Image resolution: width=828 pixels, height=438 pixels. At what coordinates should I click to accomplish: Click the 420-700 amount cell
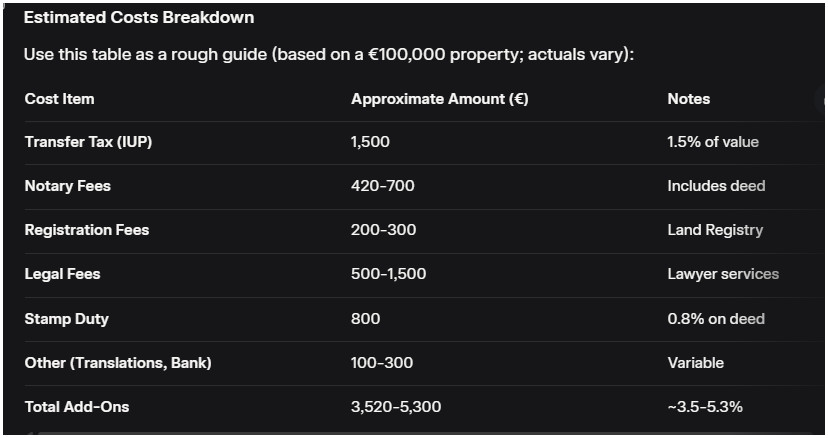383,186
